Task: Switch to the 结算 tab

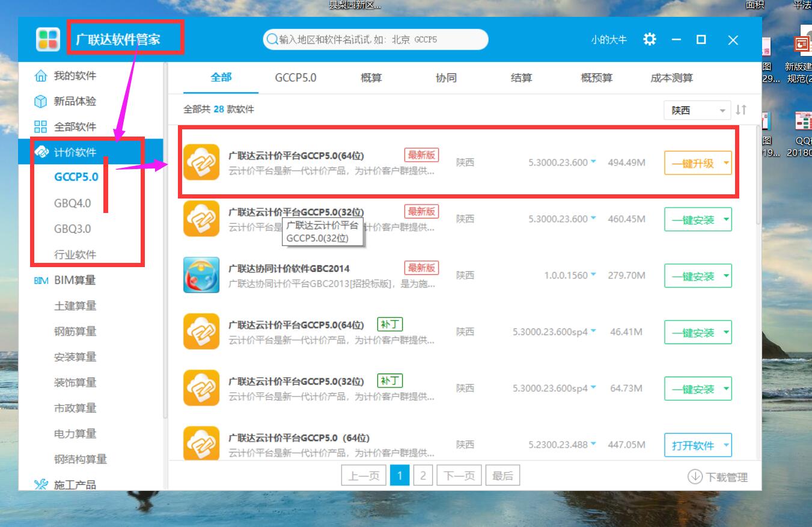Action: point(521,78)
